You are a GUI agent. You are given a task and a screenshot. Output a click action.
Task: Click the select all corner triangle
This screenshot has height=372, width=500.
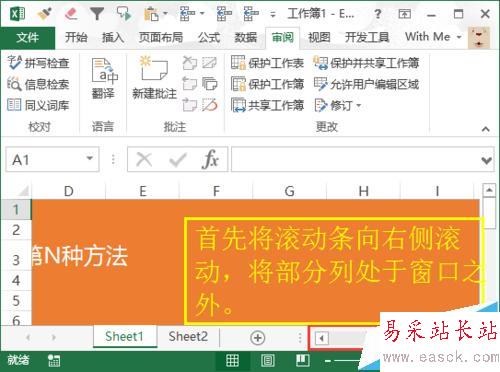click(23, 191)
